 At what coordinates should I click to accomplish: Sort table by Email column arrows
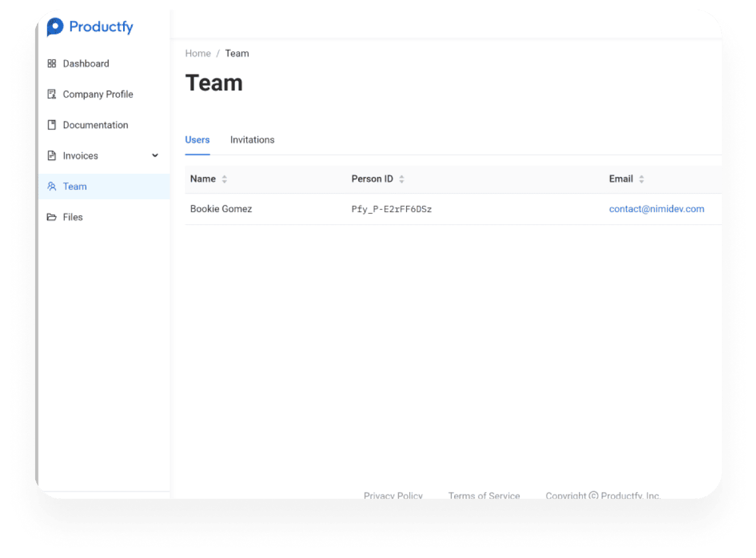(641, 179)
